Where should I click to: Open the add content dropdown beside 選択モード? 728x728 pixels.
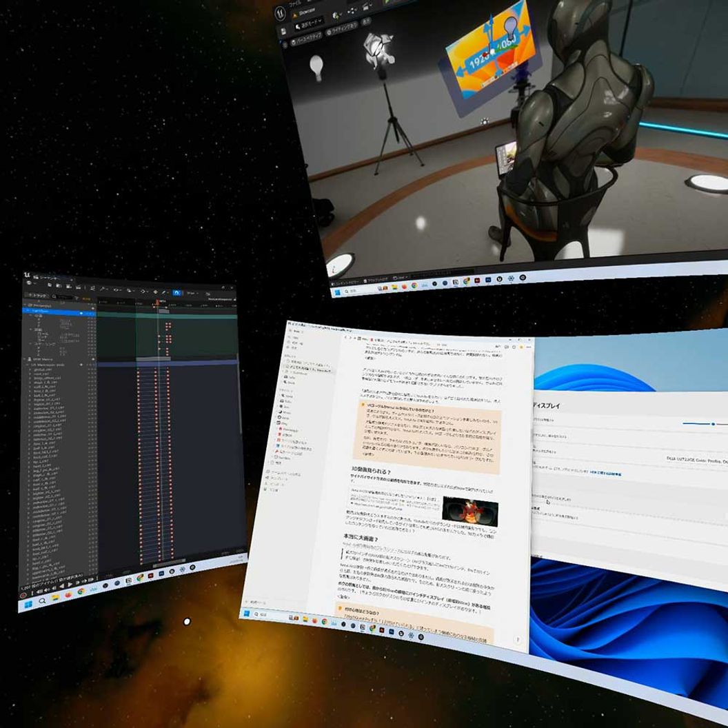(336, 16)
